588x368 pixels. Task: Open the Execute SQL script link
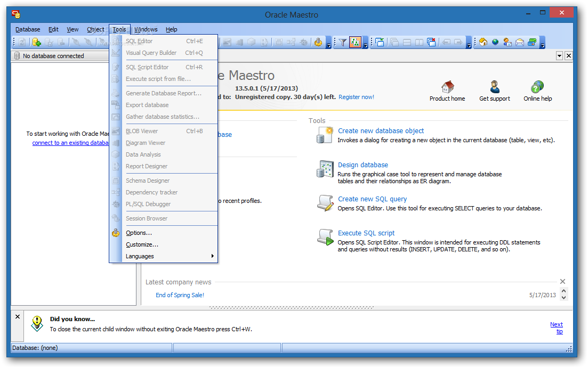tap(366, 233)
